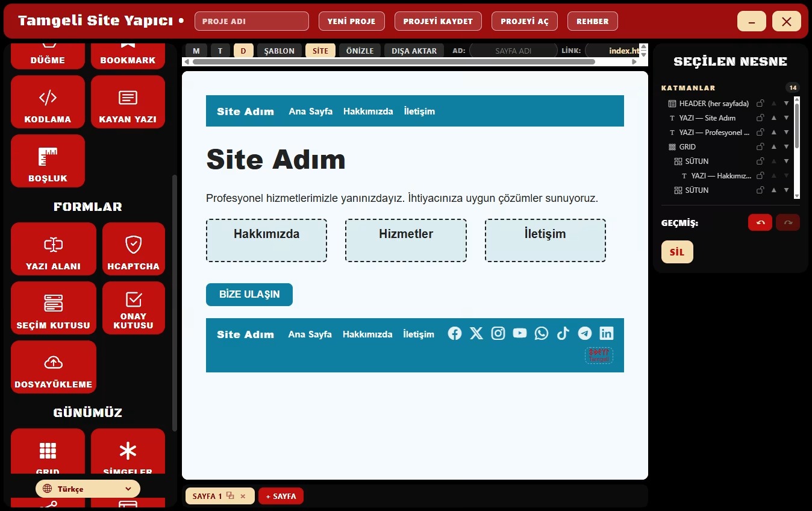Open the ŞABLON tab
The width and height of the screenshot is (812, 511).
point(280,51)
